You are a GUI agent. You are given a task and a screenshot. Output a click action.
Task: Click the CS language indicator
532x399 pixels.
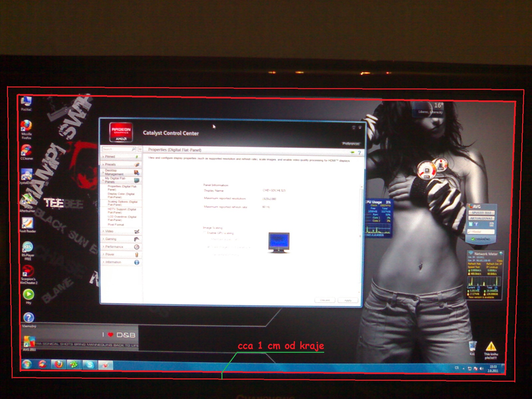tap(457, 368)
